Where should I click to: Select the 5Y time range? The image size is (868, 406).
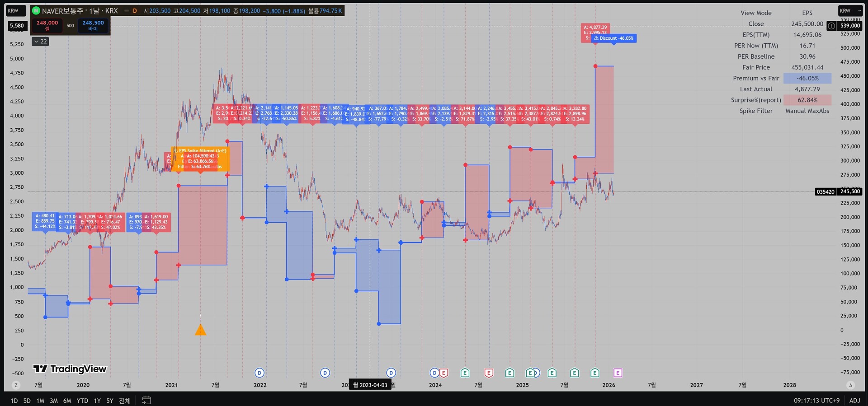(110, 401)
